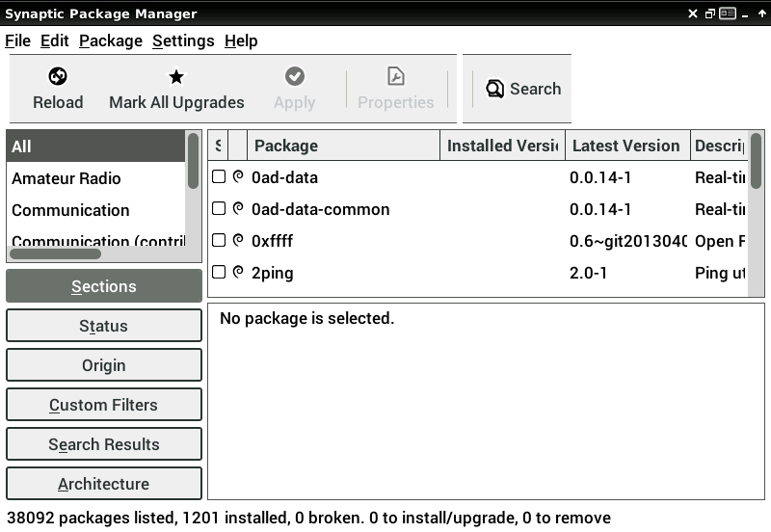Select the 0xffff package name
The image size is (771, 532).
pos(272,241)
